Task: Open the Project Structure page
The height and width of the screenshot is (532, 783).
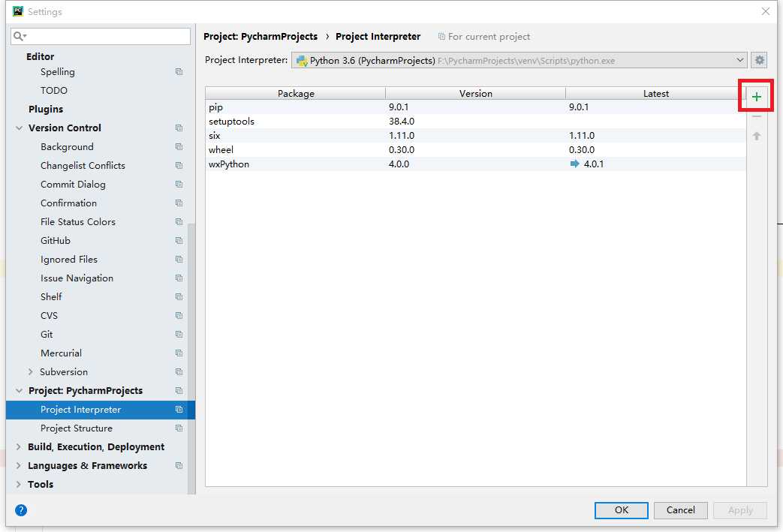Action: tap(77, 428)
